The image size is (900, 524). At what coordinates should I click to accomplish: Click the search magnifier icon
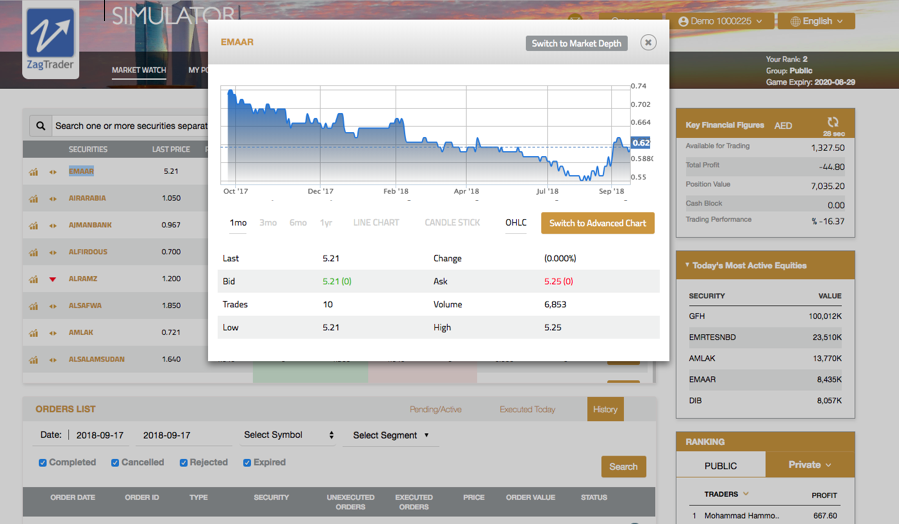click(x=41, y=126)
